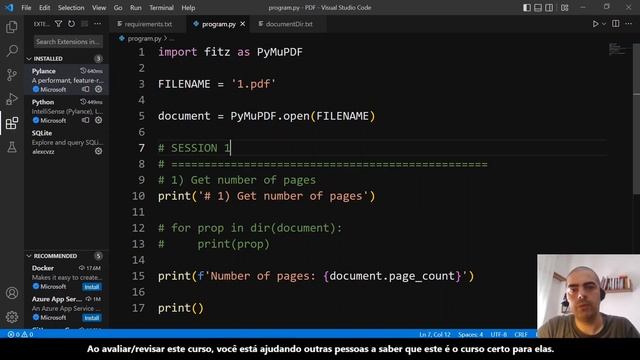This screenshot has width=640, height=360.
Task: Open Pylance extension manage gear
Action: pyautogui.click(x=98, y=89)
